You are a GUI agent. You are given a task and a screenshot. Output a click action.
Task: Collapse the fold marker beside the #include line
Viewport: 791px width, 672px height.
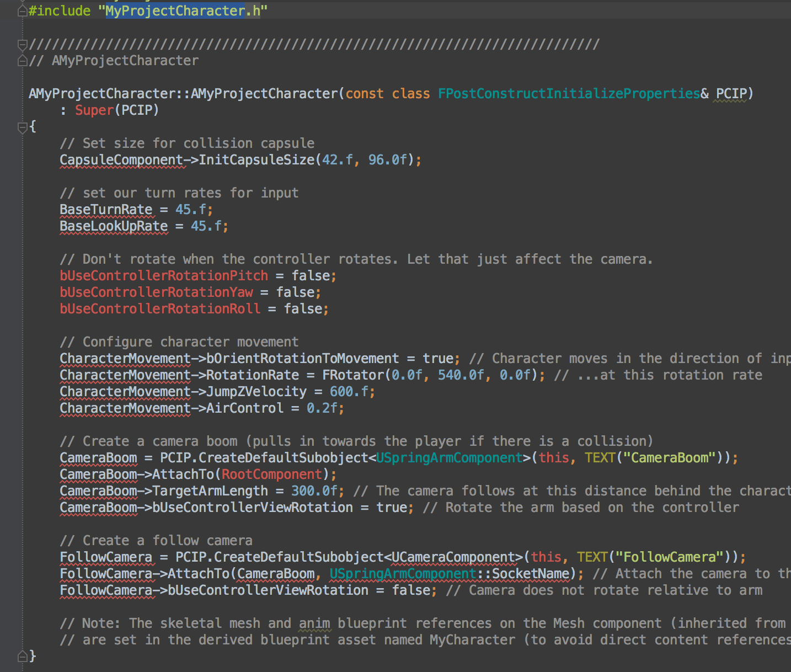(x=23, y=12)
